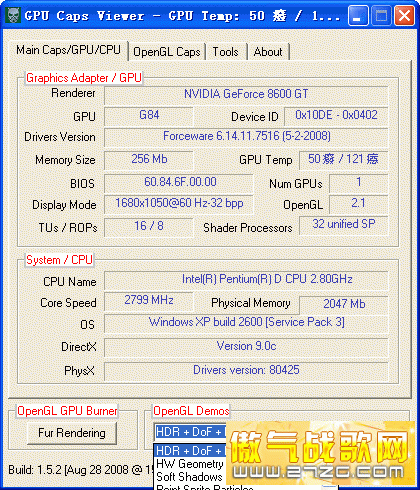Click the Device ID label
420x490 pixels.
tap(255, 117)
